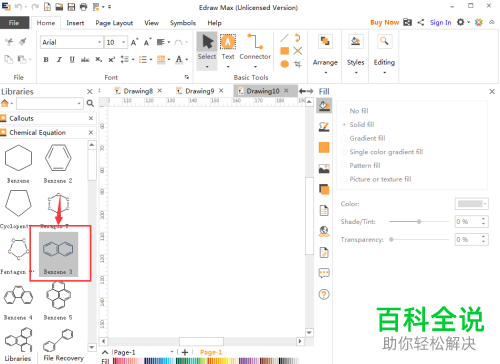The image size is (500, 364).
Task: Open the library search combo box
Action: pos(50,103)
